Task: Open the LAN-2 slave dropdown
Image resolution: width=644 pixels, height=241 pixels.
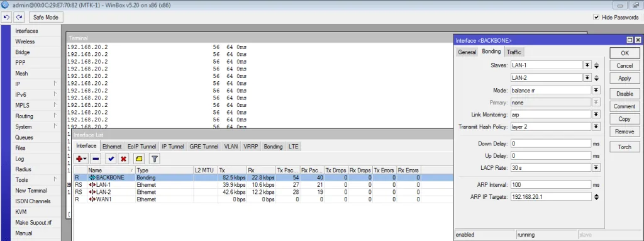Action: click(x=587, y=78)
